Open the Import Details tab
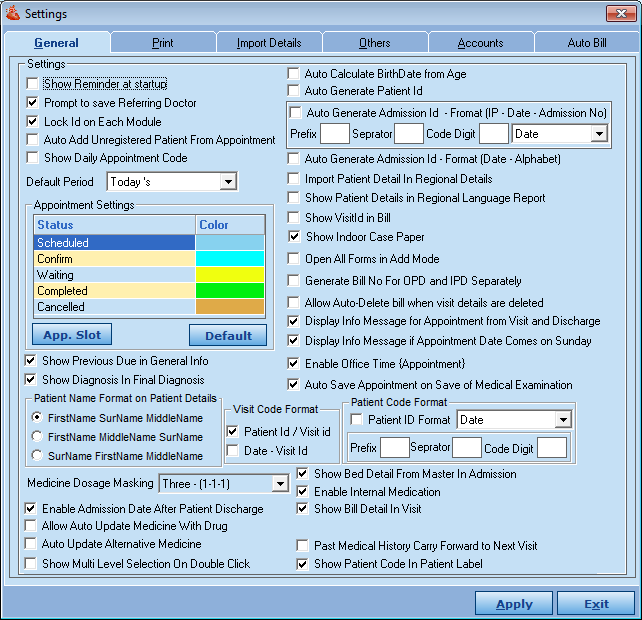The image size is (642, 620). click(x=268, y=43)
